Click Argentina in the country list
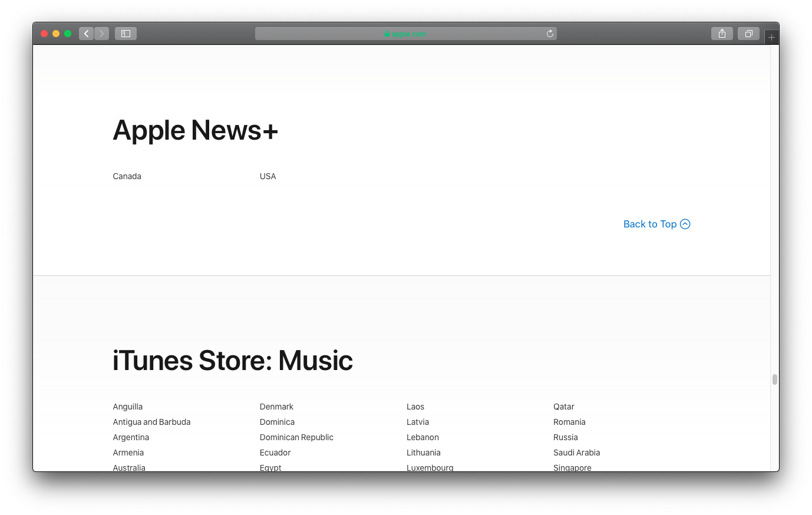812x515 pixels. [131, 437]
